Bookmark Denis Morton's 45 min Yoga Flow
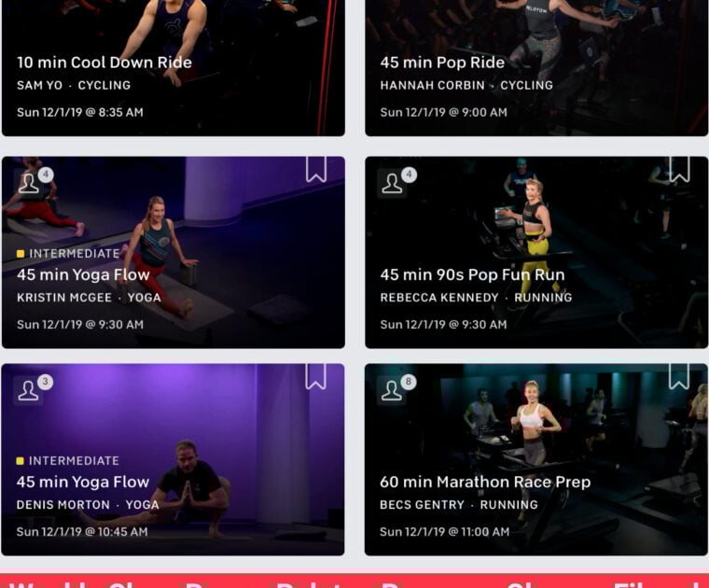709x588 pixels. click(x=315, y=376)
